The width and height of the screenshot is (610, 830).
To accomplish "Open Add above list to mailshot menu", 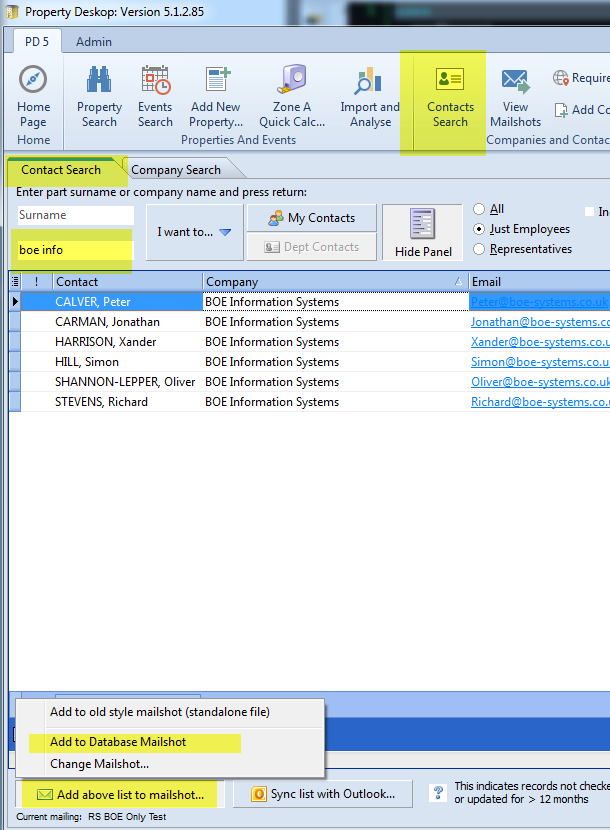I will (120, 794).
